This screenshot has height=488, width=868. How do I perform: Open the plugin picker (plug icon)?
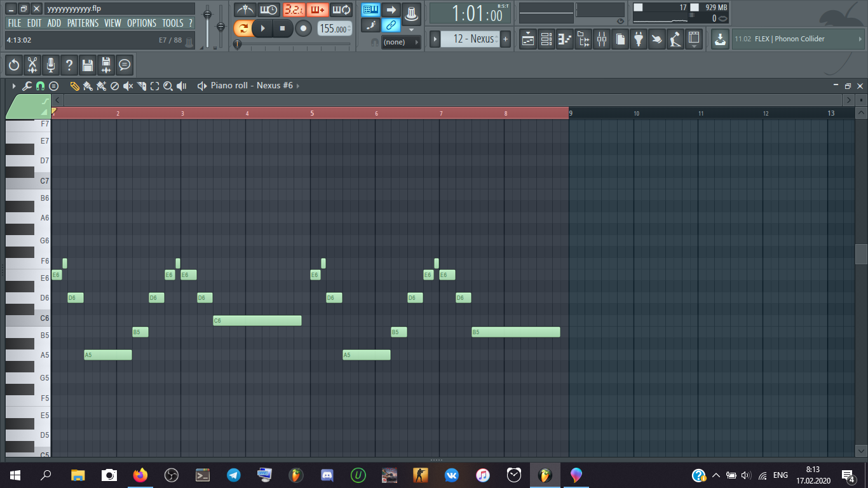639,39
